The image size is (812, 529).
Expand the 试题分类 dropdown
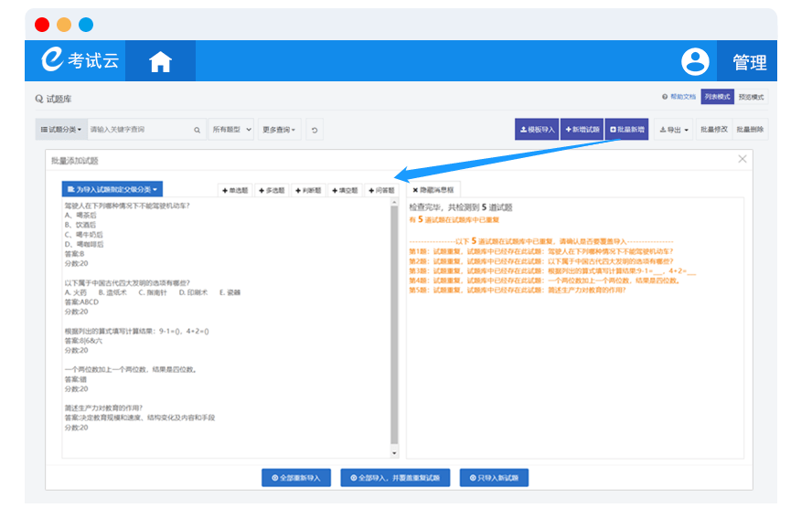point(61,130)
